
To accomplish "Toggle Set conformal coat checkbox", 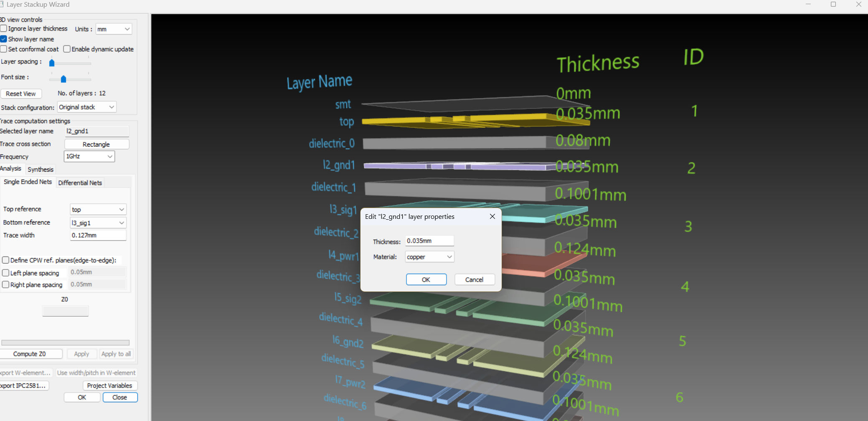I will point(4,49).
